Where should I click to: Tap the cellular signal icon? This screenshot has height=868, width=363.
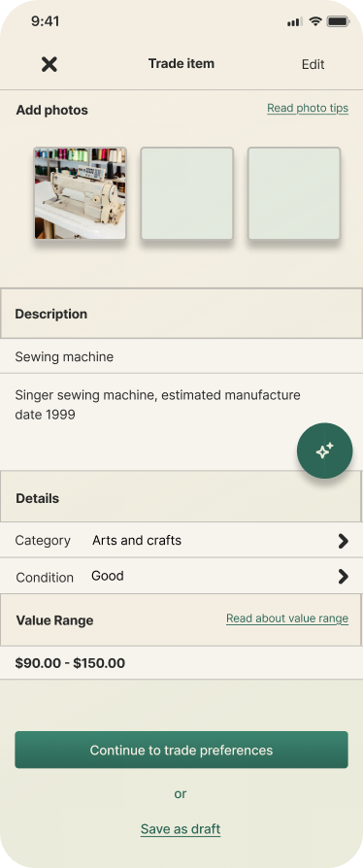(x=294, y=22)
